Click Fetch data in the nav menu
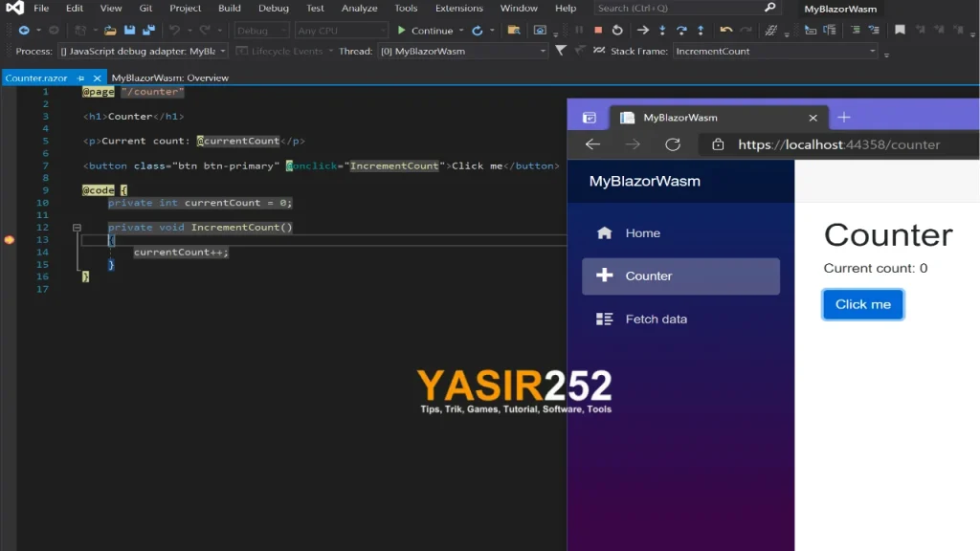 click(680, 319)
